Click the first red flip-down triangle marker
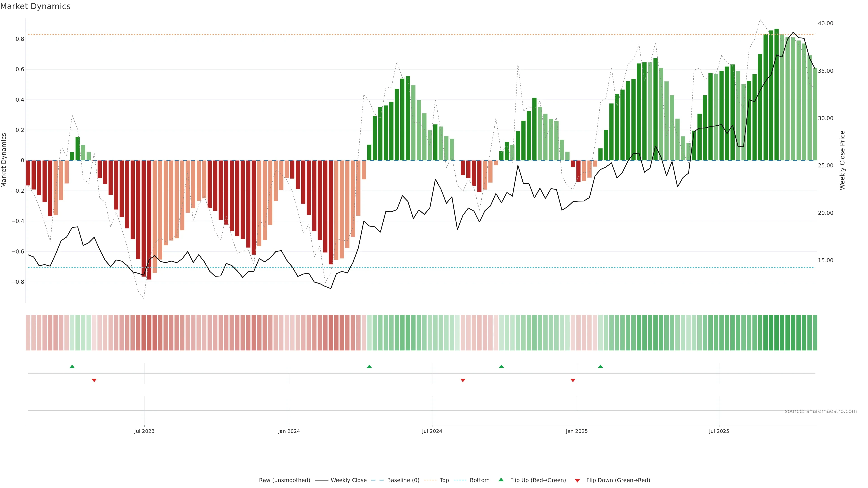The image size is (868, 488). click(x=94, y=380)
